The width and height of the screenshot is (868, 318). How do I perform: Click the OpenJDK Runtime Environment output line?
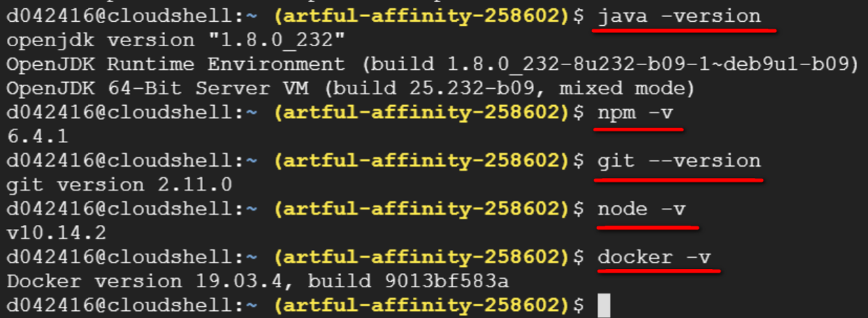[432, 64]
